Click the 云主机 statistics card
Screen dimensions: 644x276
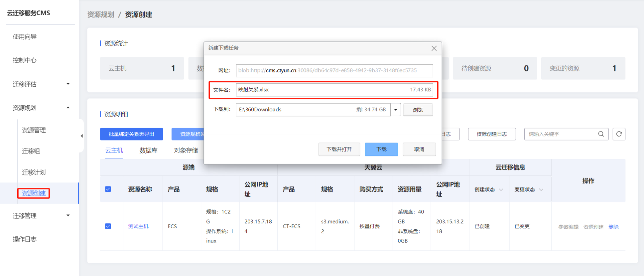[142, 68]
